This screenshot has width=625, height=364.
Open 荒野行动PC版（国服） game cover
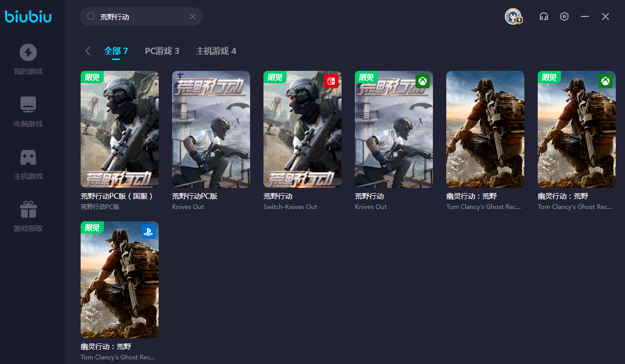tap(120, 129)
